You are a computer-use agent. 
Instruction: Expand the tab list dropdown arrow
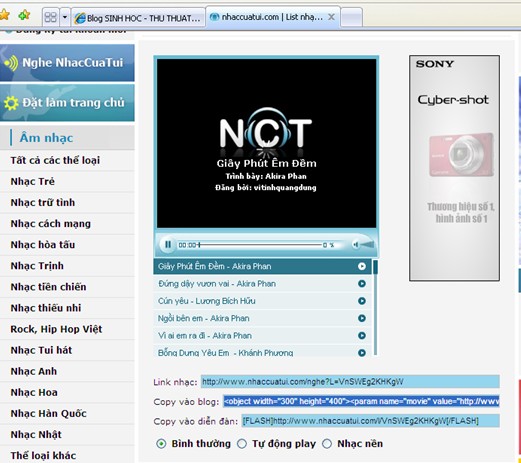65,17
